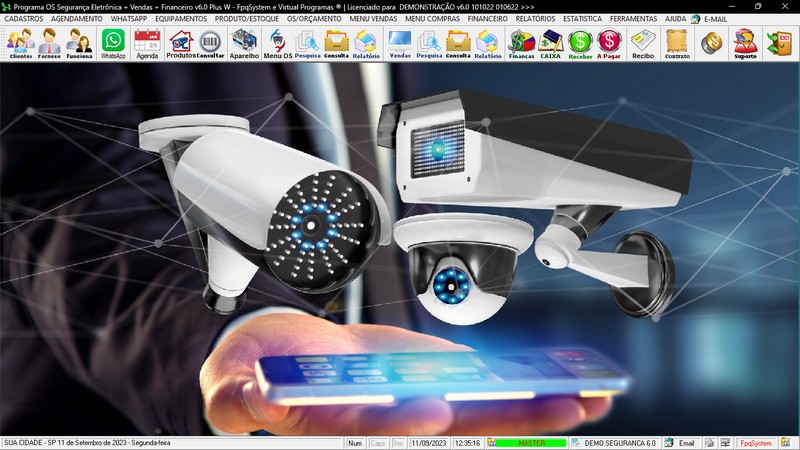The height and width of the screenshot is (450, 800).
Task: Open the Suporte support icon
Action: [x=745, y=44]
